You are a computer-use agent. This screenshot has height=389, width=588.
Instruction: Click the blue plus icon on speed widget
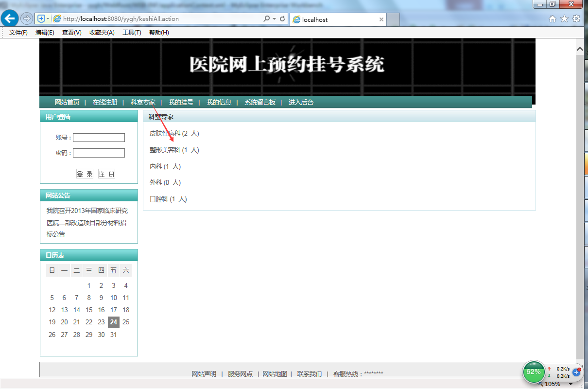pos(577,372)
